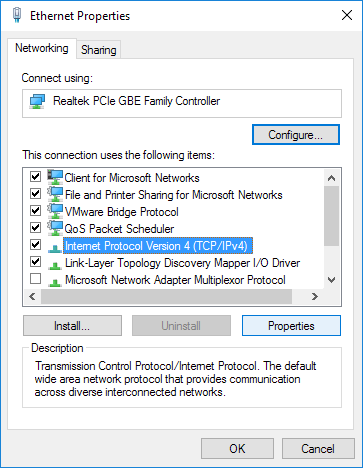
Task: Click the Internet Protocol Version 4 icon
Action: coord(55,248)
